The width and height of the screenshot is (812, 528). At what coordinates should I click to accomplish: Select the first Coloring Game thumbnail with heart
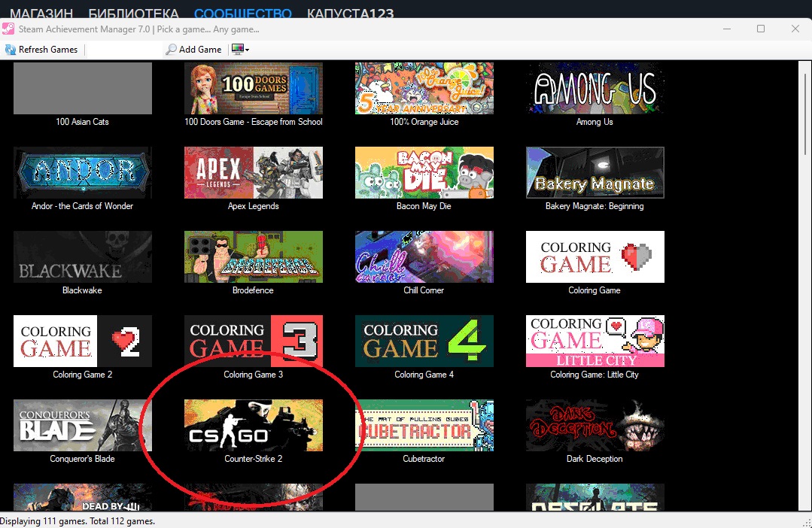595,256
